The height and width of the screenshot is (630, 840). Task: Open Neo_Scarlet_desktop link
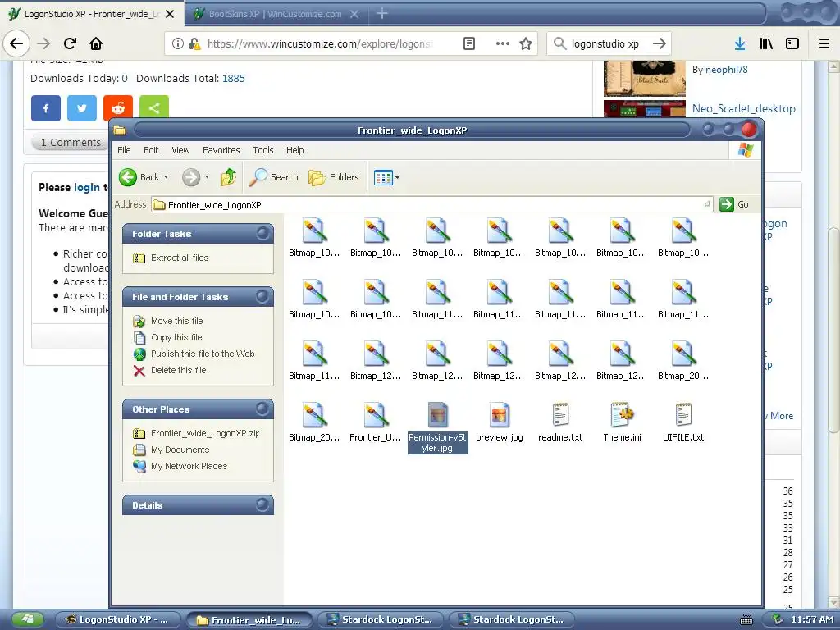pyautogui.click(x=743, y=108)
